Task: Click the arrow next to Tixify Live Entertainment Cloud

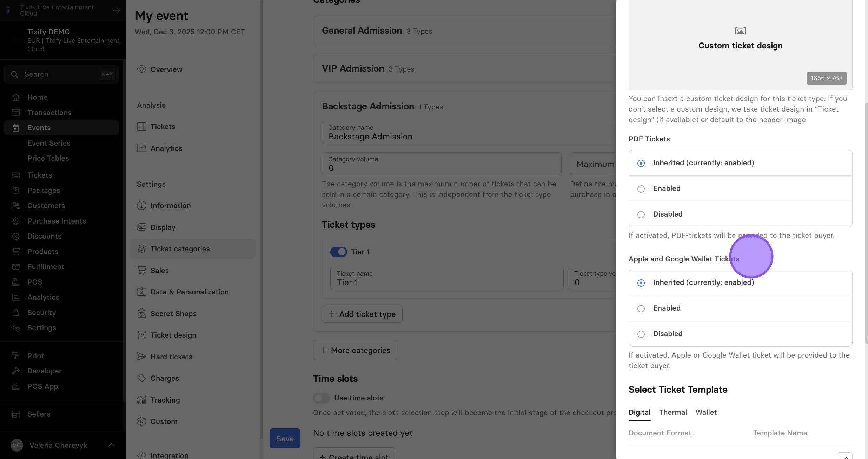Action: [x=116, y=11]
